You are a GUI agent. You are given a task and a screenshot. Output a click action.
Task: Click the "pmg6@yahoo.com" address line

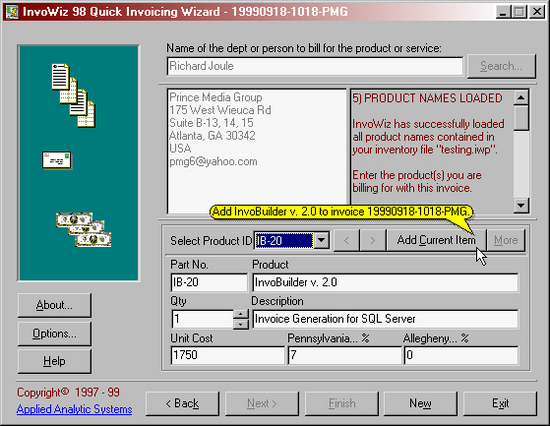point(213,161)
